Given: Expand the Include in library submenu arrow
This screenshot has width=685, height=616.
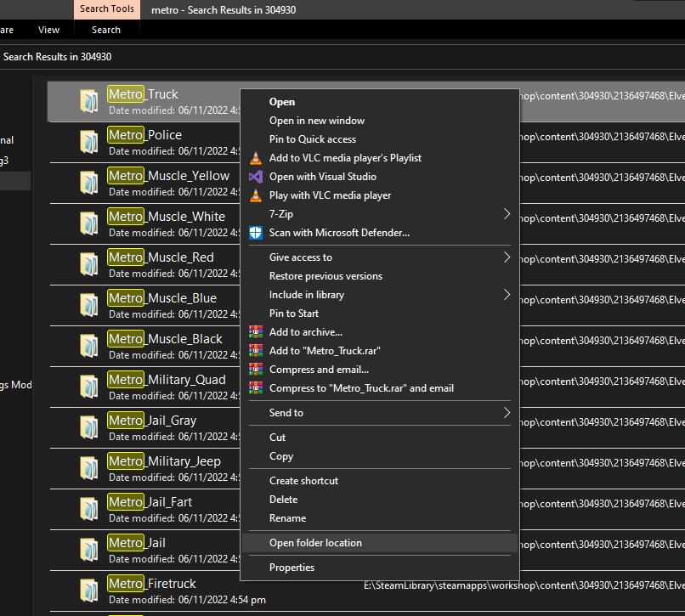Looking at the screenshot, I should [507, 295].
